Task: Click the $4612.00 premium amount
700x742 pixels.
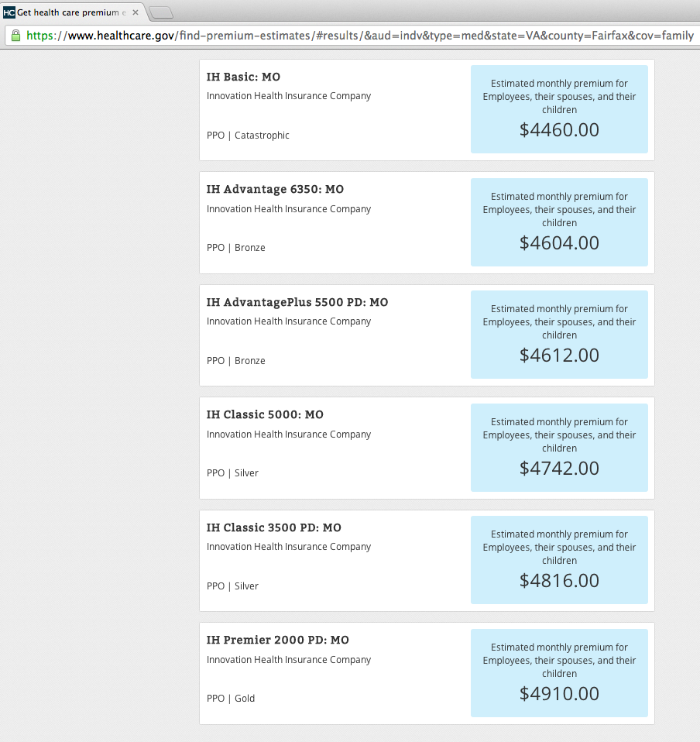Action: pos(559,355)
